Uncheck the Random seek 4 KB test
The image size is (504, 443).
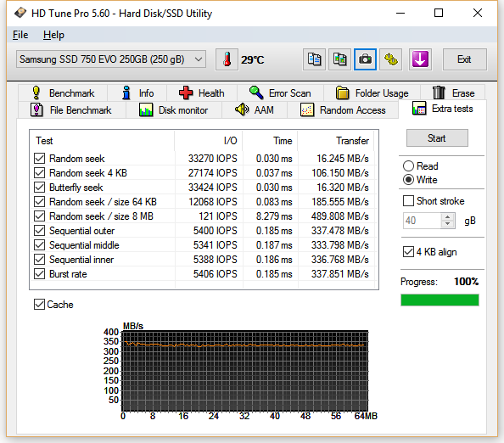40,173
